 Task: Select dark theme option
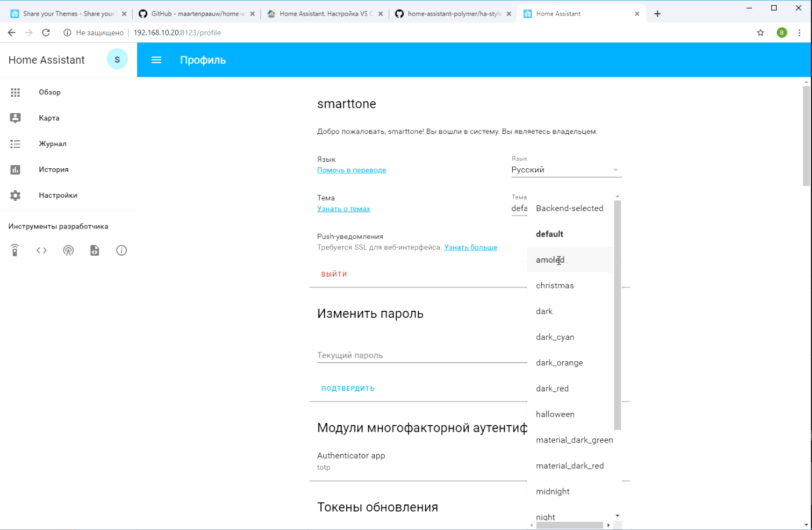coord(570,311)
